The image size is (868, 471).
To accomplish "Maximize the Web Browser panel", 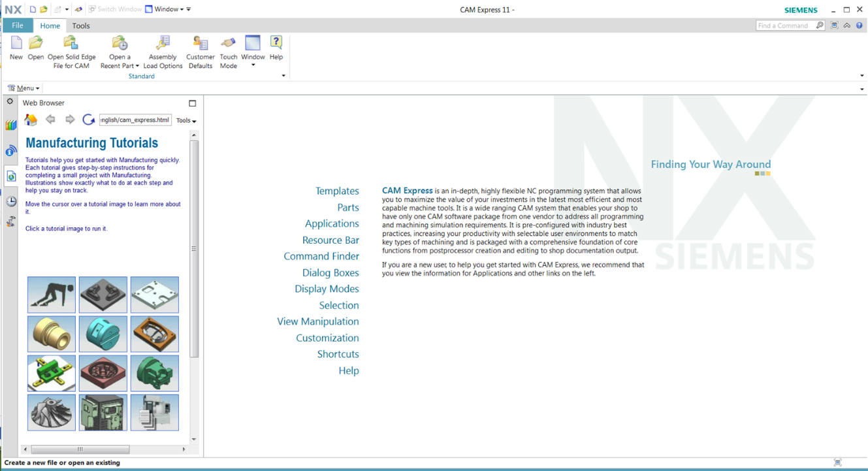I will [192, 103].
